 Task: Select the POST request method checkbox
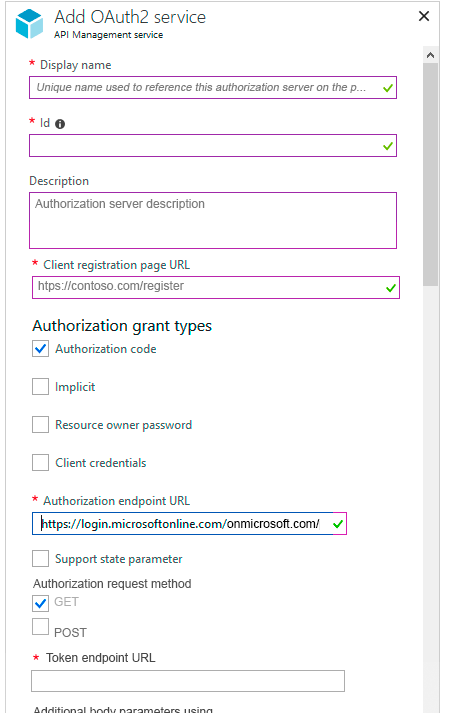(x=40, y=627)
